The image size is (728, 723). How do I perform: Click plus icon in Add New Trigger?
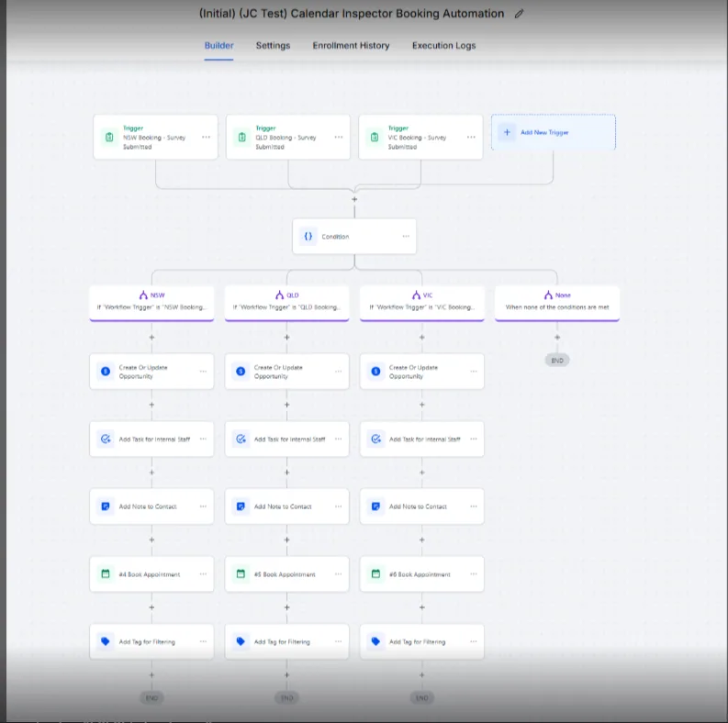click(x=507, y=132)
